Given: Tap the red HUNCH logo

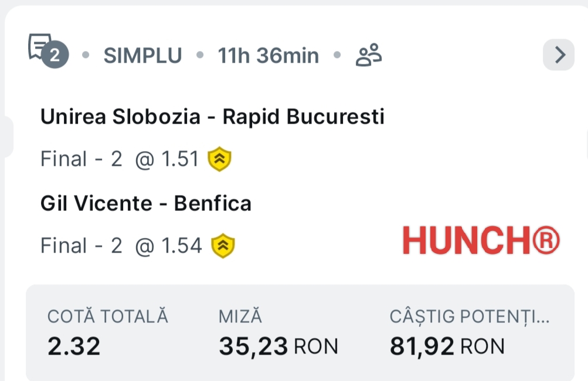Looking at the screenshot, I should pos(481,241).
